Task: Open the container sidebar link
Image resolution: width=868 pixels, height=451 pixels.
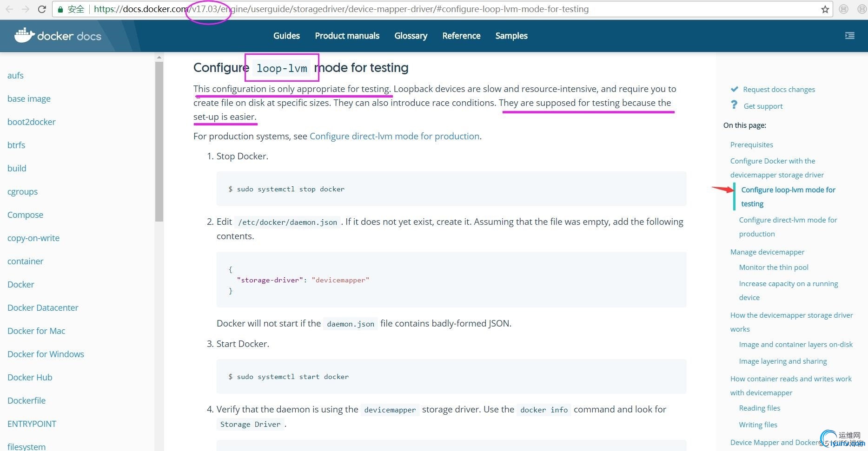Action: tap(25, 261)
